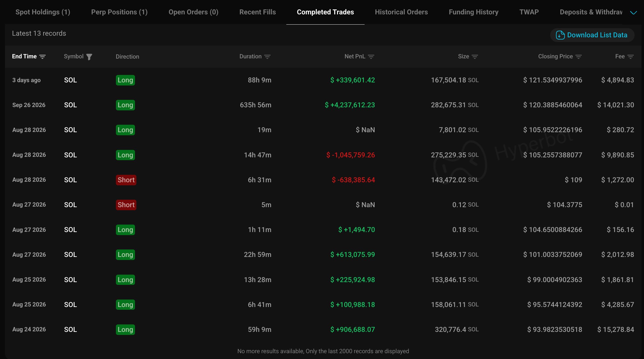
Task: Open the Funding History tab
Action: tap(474, 12)
